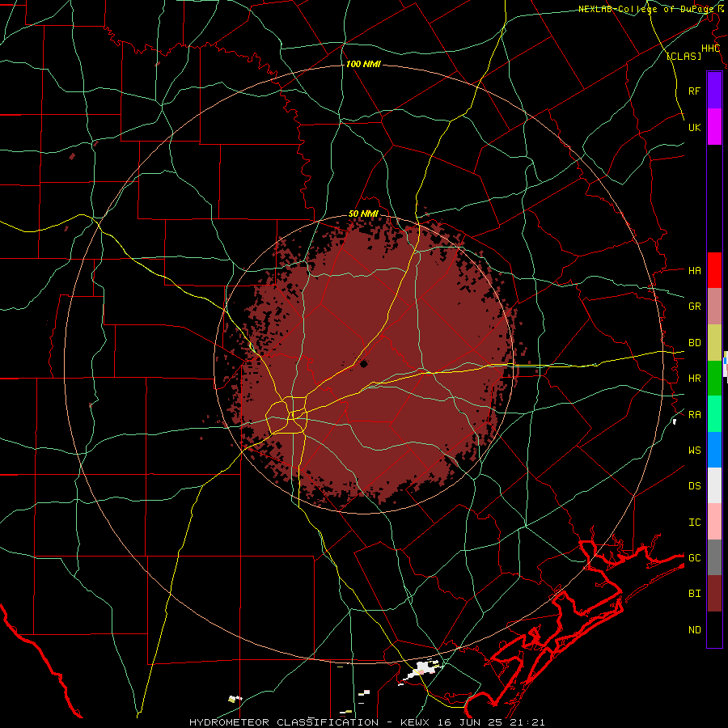728x728 pixels.
Task: Click the "HHC" product code text
Action: click(x=710, y=49)
